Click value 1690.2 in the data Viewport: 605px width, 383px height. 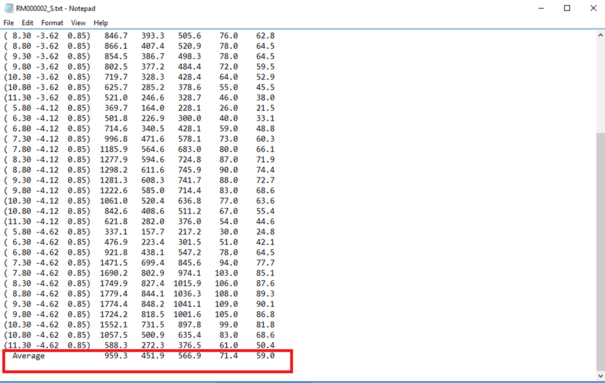[113, 273]
